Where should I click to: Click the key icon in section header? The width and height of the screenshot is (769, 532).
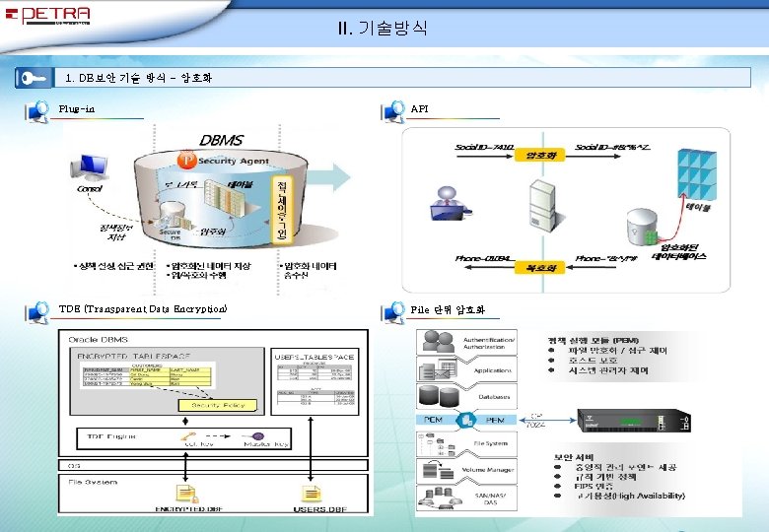pyautogui.click(x=33, y=78)
